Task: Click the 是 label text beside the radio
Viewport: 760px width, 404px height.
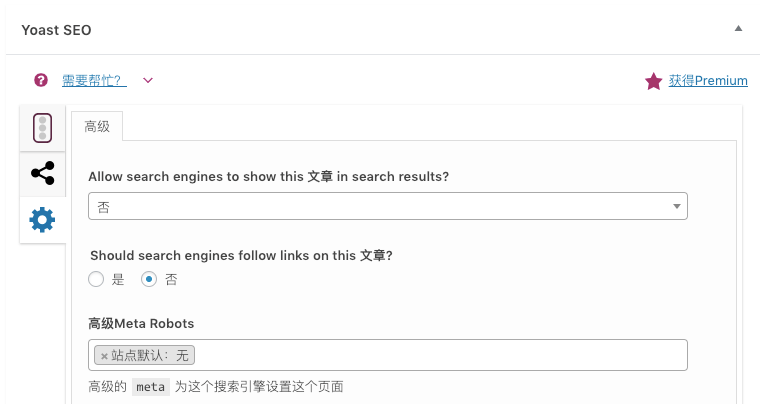Action: (118, 280)
